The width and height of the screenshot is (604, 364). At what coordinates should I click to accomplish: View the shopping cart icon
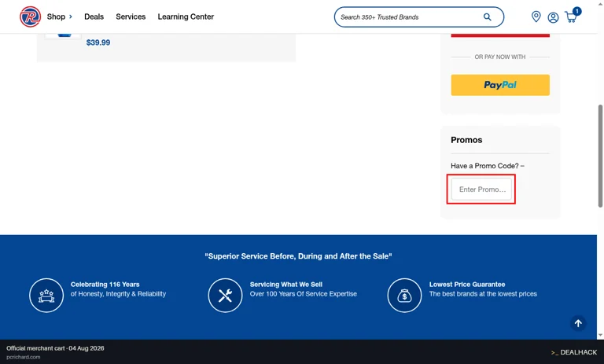coord(573,16)
